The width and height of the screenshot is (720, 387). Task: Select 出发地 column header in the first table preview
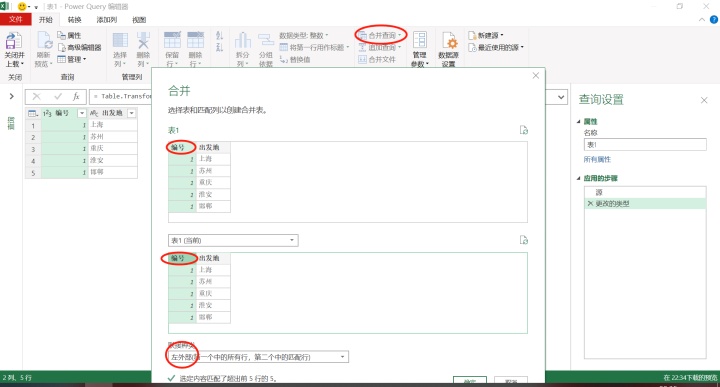pyautogui.click(x=213, y=147)
